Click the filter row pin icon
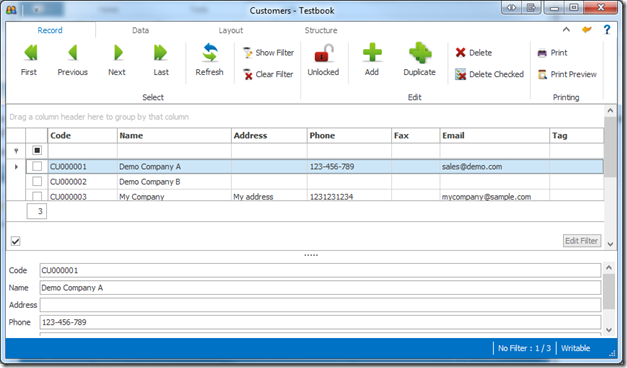627x368 pixels. click(16, 151)
